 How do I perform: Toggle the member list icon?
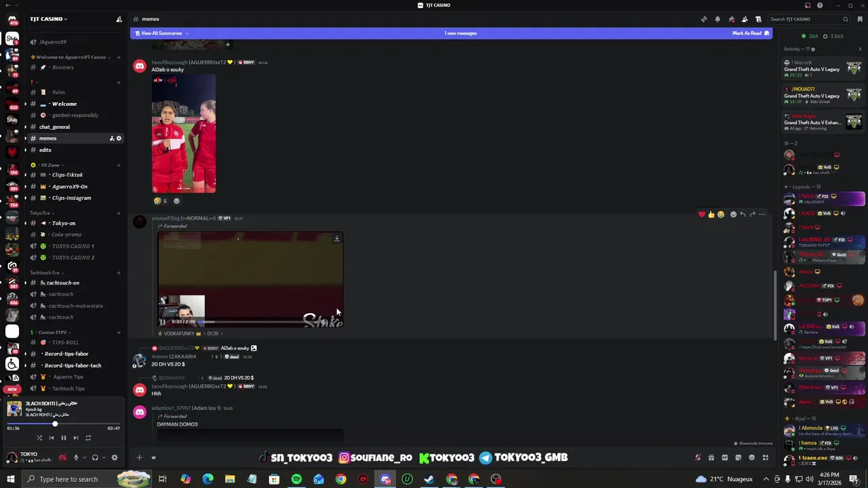click(745, 19)
